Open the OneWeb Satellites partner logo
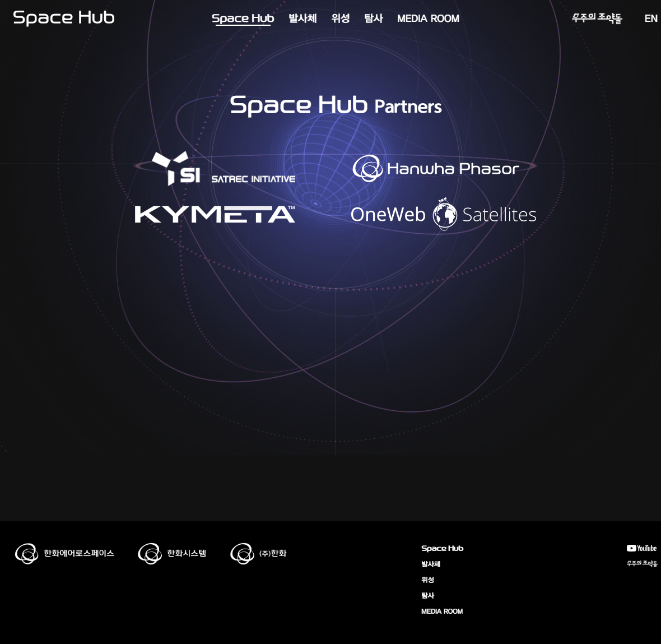The width and height of the screenshot is (661, 644). tap(444, 214)
